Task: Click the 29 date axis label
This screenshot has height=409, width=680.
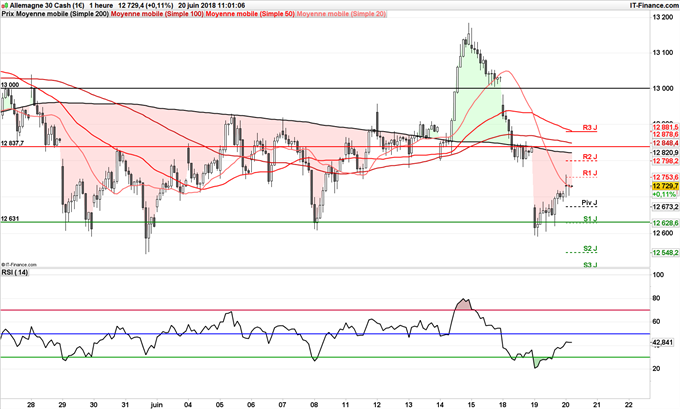Action: point(62,405)
